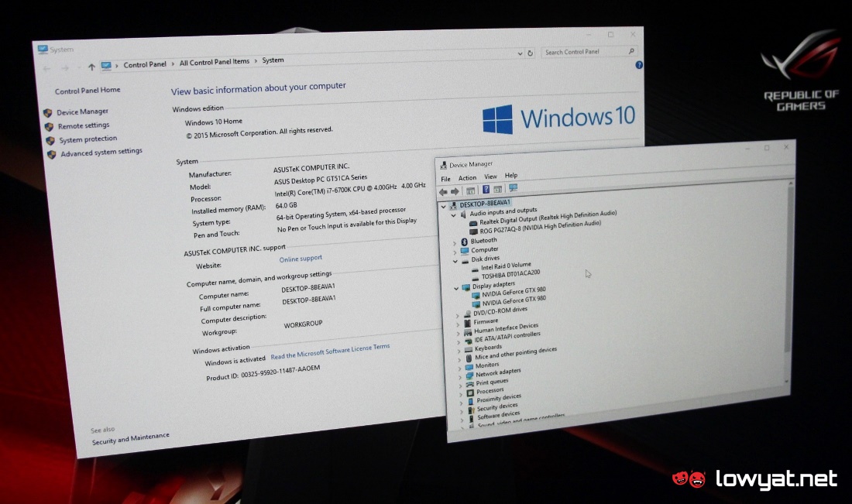Click the scan for hardware changes monitor icon

pos(513,188)
